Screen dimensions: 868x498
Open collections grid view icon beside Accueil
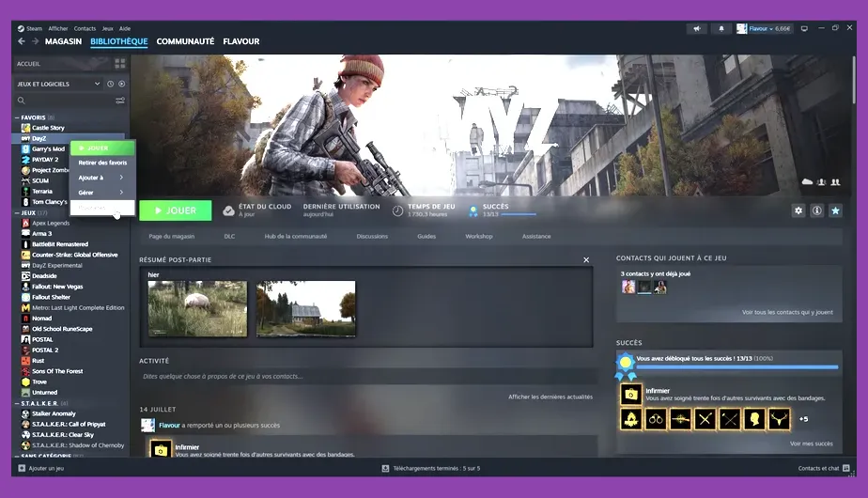[119, 64]
